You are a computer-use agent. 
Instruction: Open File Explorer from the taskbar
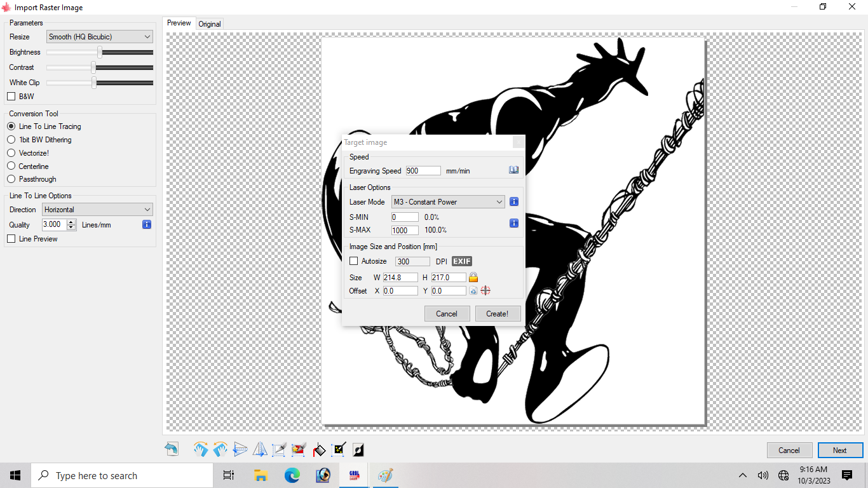coord(261,475)
